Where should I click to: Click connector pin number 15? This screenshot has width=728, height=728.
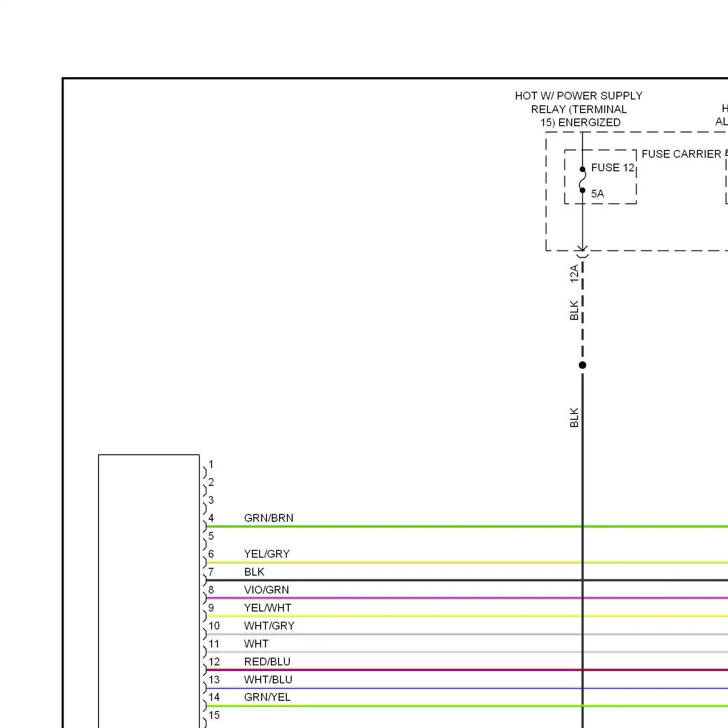(x=214, y=715)
